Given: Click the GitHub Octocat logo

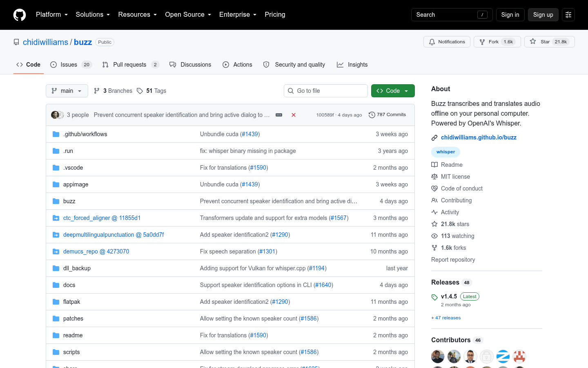Looking at the screenshot, I should click(20, 15).
